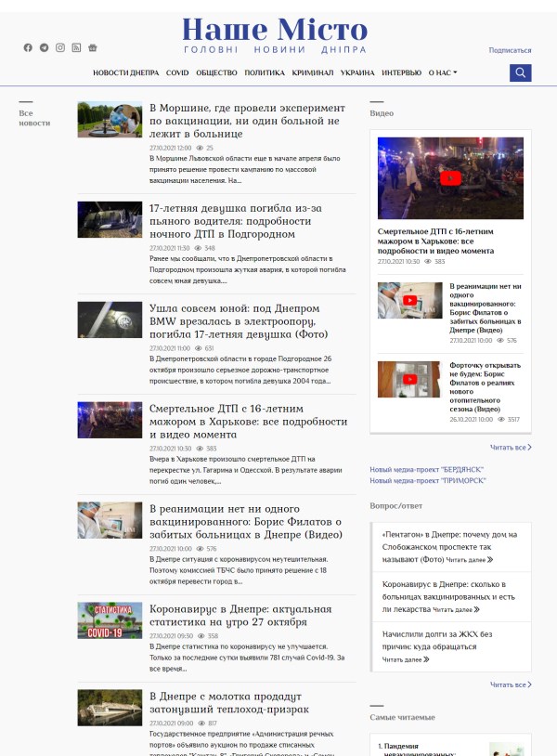The width and height of the screenshot is (557, 756).
Task: Open the Facebook page icon
Action: click(x=28, y=47)
